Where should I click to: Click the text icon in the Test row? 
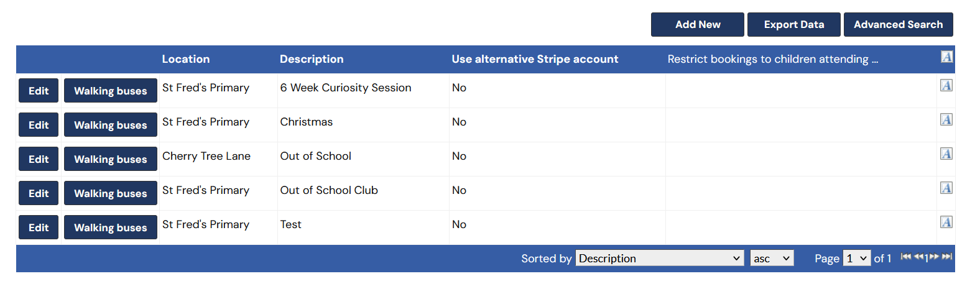tap(946, 223)
